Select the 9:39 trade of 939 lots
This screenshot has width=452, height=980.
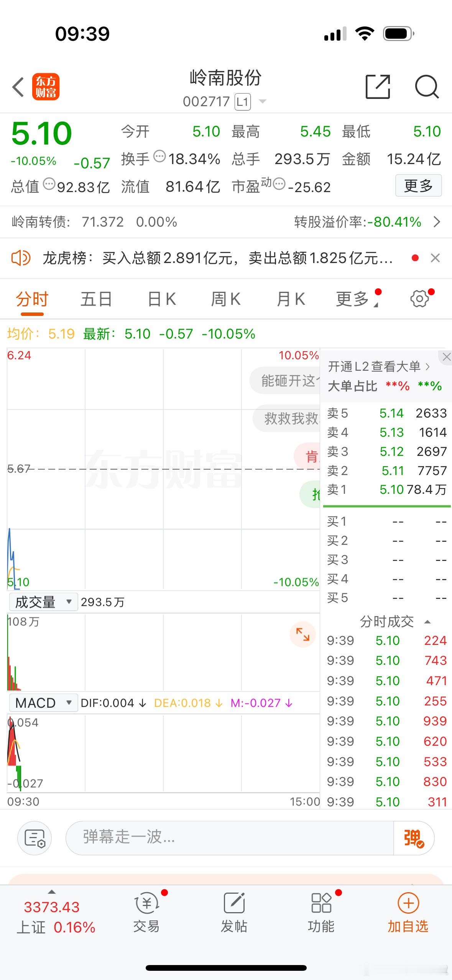(x=387, y=721)
